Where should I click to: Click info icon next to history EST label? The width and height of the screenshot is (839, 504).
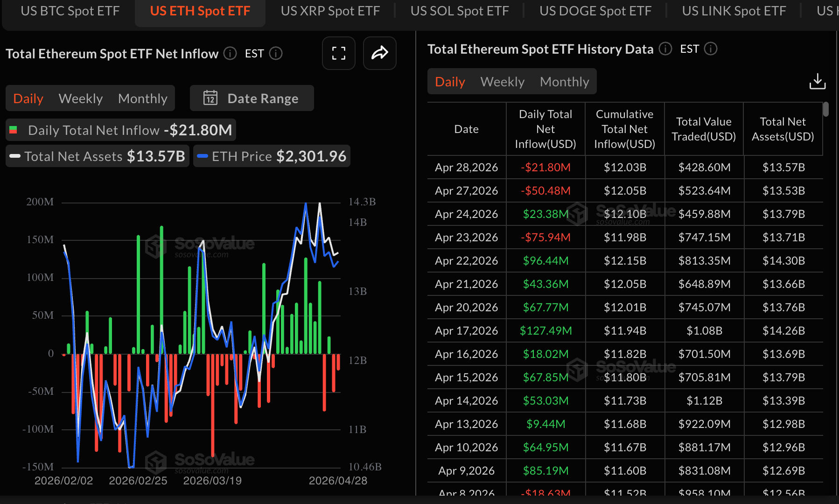coord(710,49)
